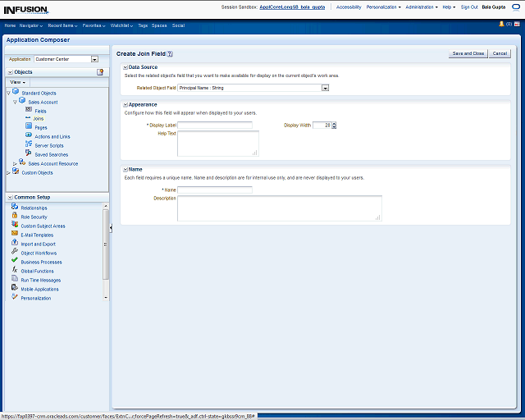Increase Display Width with the stepper
This screenshot has width=525, height=420.
pyautogui.click(x=335, y=123)
